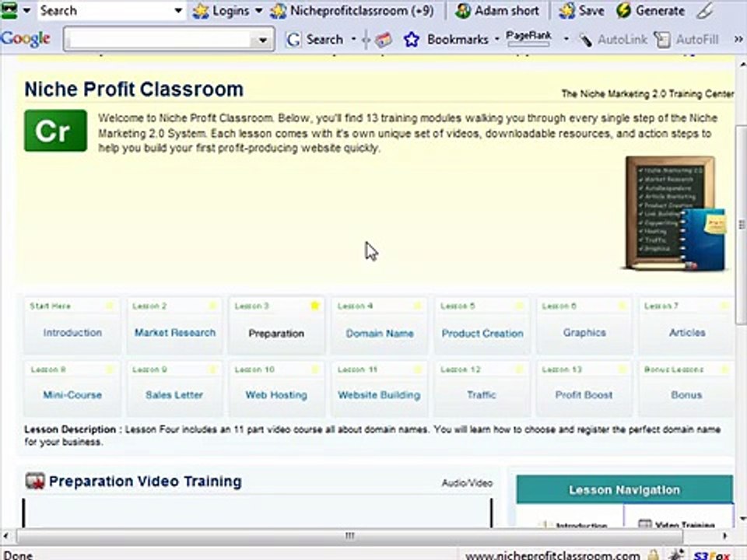This screenshot has height=560, width=747.
Task: Toggle the star on Lesson 11 card
Action: [417, 369]
